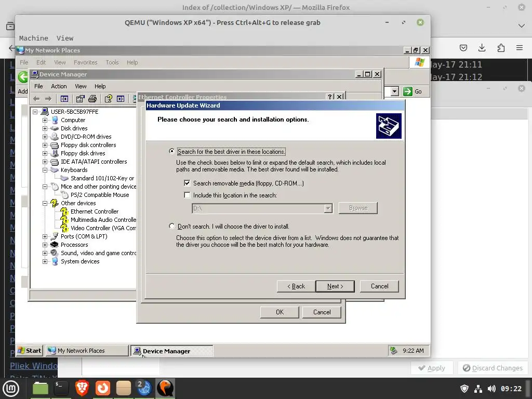Open the address bar dropdown beside Go

pyautogui.click(x=394, y=91)
